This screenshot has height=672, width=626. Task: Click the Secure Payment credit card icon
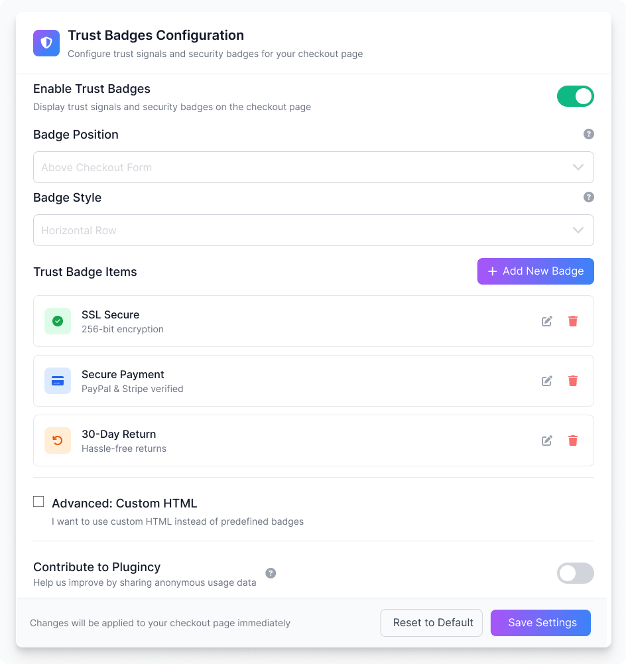58,381
